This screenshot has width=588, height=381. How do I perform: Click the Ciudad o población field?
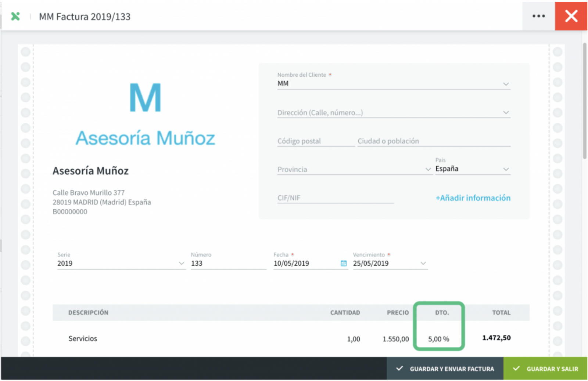pos(434,141)
